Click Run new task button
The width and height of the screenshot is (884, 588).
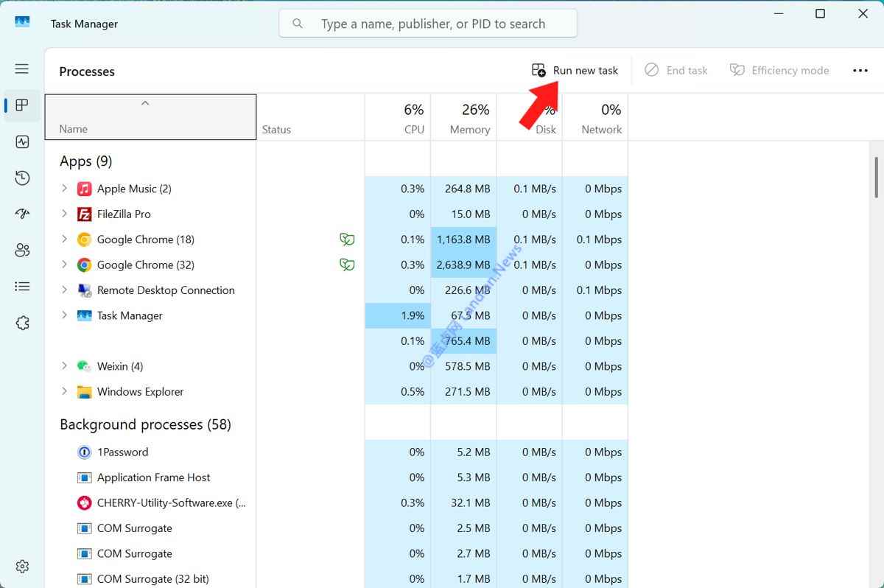coord(575,70)
